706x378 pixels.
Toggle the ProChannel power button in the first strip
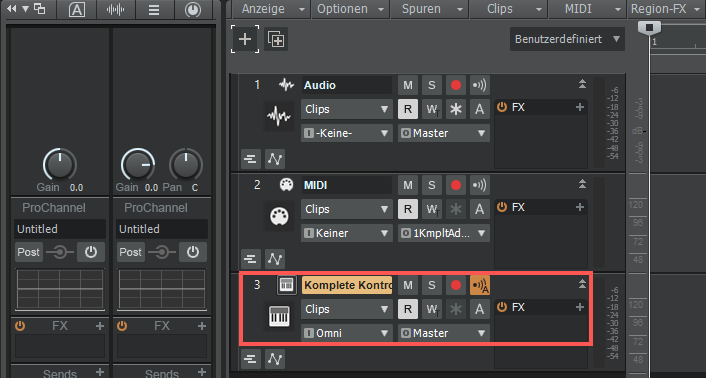pyautogui.click(x=91, y=252)
